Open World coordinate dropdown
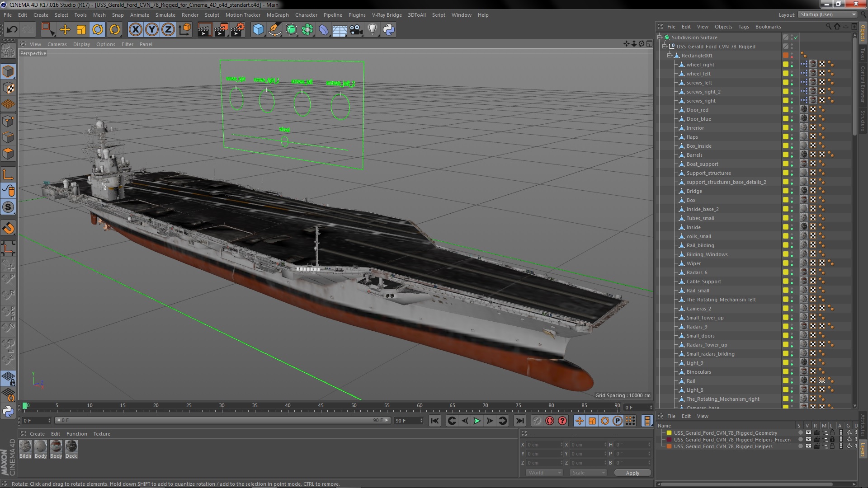 (x=544, y=473)
